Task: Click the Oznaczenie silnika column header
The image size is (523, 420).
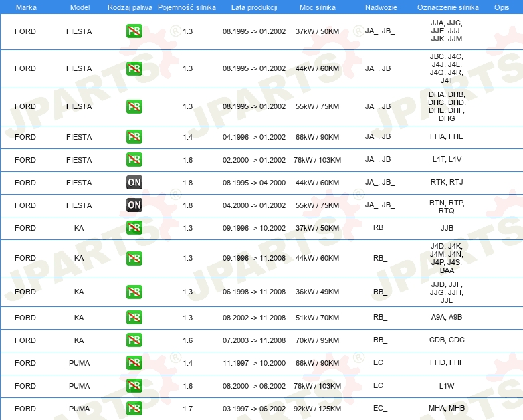Action: 447,7
